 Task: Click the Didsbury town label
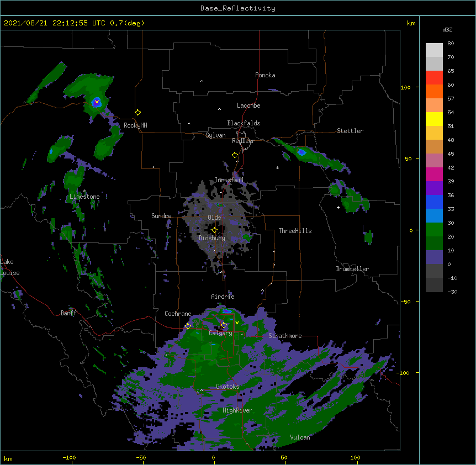click(x=212, y=238)
